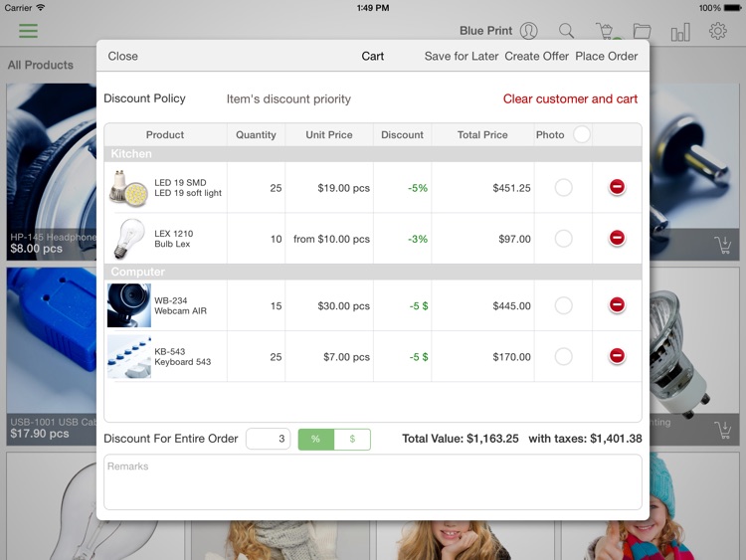Click unit price $7.00 pcs
The image size is (746, 560).
coord(346,357)
